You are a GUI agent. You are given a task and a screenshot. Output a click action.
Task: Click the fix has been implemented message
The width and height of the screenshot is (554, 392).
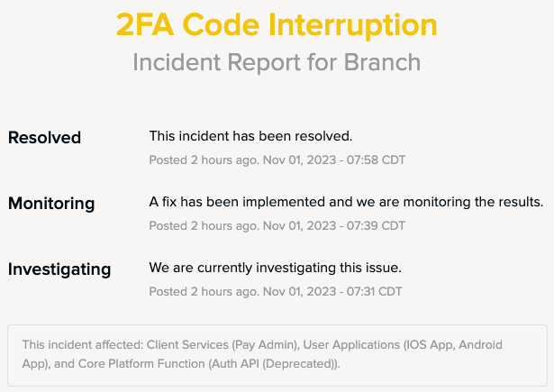[346, 202]
